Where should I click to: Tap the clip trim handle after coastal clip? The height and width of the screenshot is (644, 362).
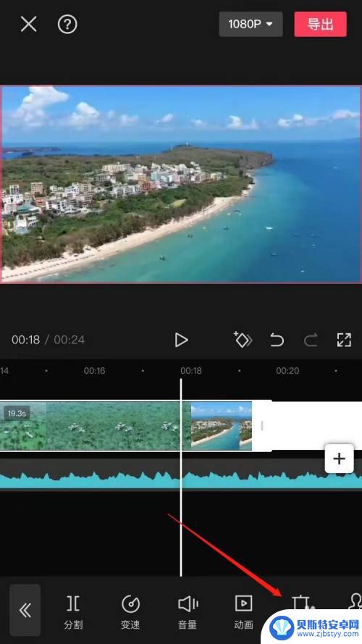pos(262,426)
